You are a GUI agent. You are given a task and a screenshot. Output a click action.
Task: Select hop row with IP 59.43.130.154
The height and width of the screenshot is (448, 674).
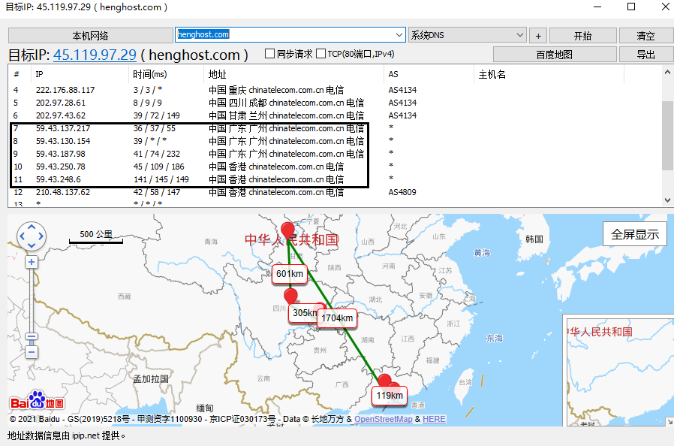click(x=335, y=141)
